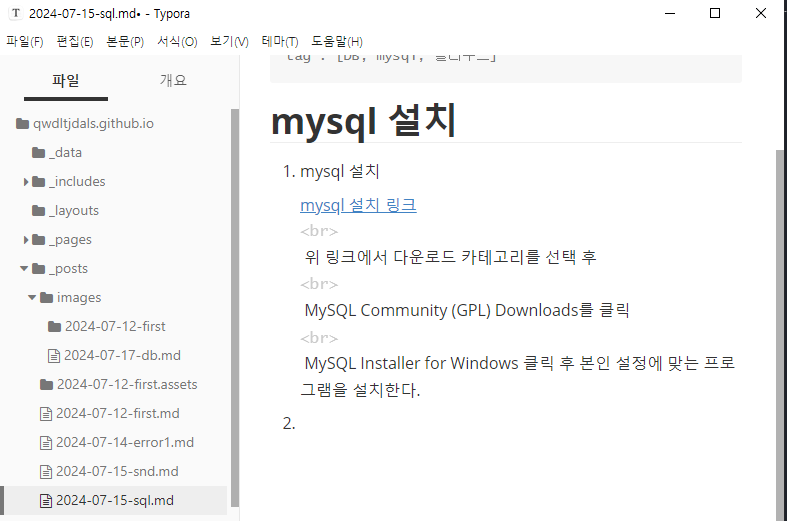Click the images folder icon
This screenshot has height=521, width=787.
click(x=47, y=298)
